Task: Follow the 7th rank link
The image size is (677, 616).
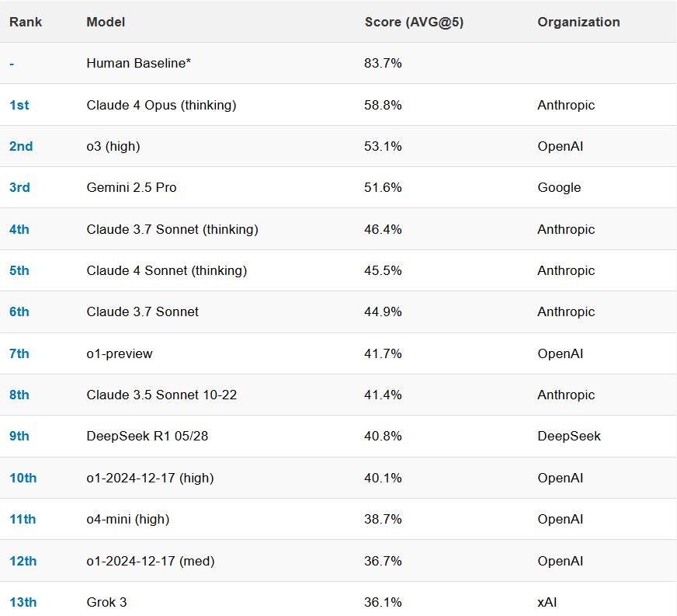Action: [19, 353]
